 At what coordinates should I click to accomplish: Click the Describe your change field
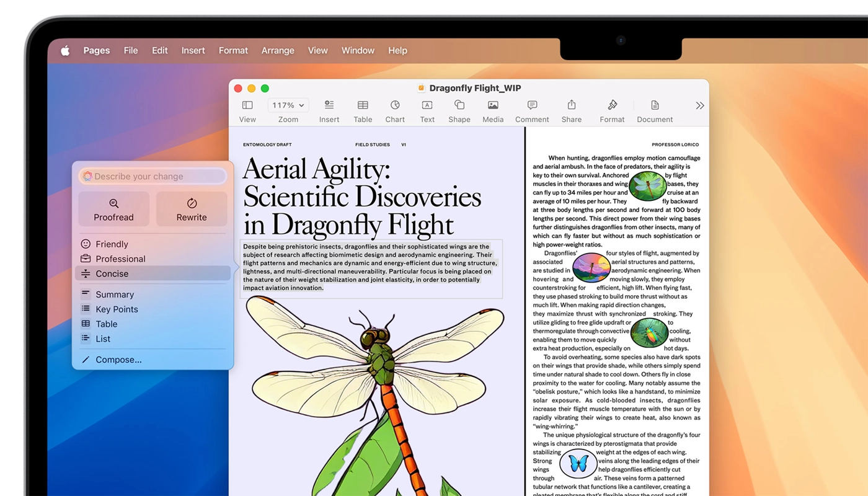153,177
